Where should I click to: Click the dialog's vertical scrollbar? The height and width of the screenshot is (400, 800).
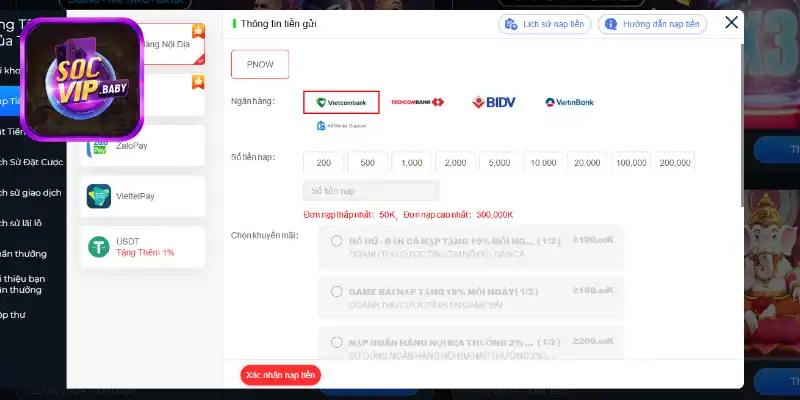(742, 125)
